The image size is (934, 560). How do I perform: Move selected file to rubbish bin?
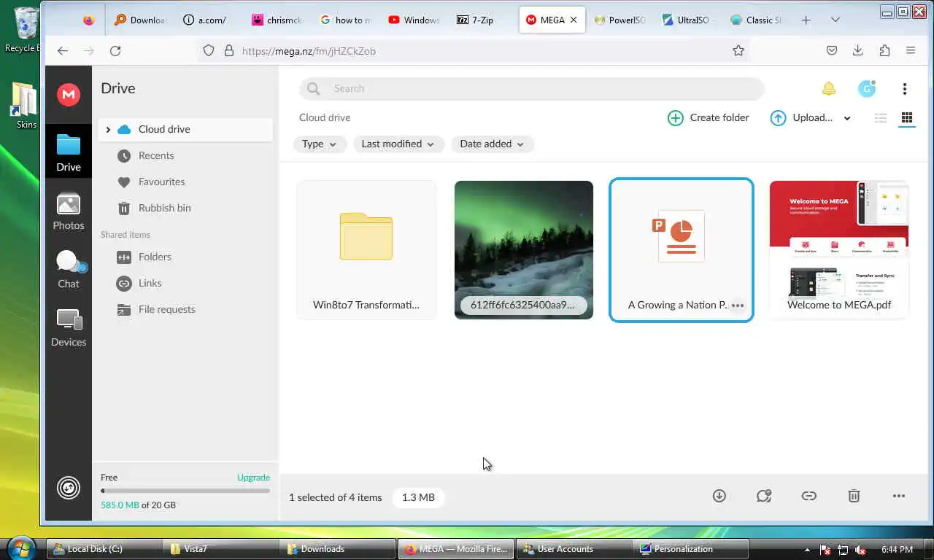tap(854, 496)
